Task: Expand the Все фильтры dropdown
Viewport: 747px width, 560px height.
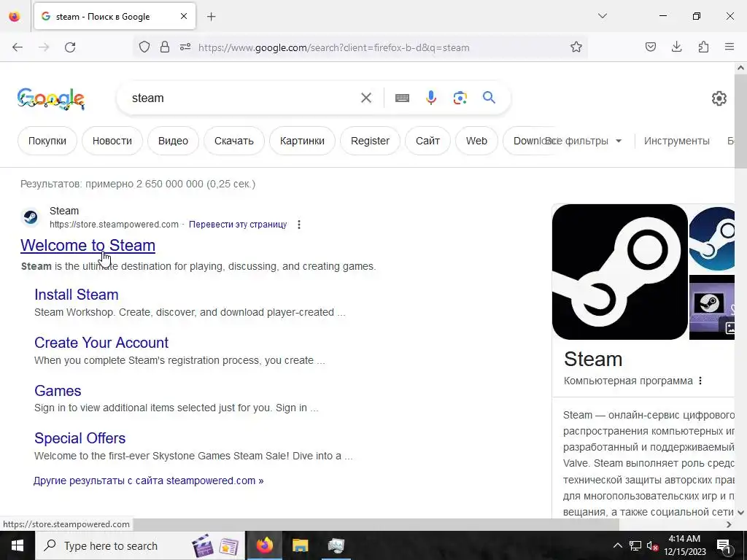Action: click(584, 141)
